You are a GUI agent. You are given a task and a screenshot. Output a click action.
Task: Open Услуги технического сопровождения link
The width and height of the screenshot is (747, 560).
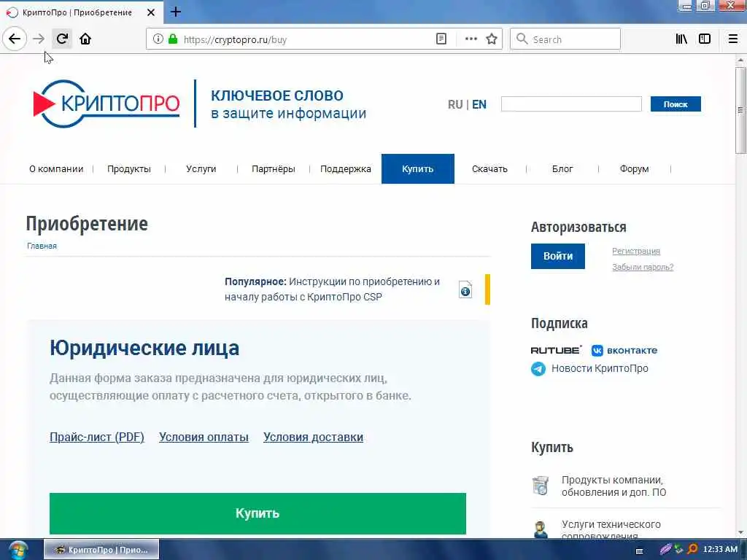(x=611, y=529)
